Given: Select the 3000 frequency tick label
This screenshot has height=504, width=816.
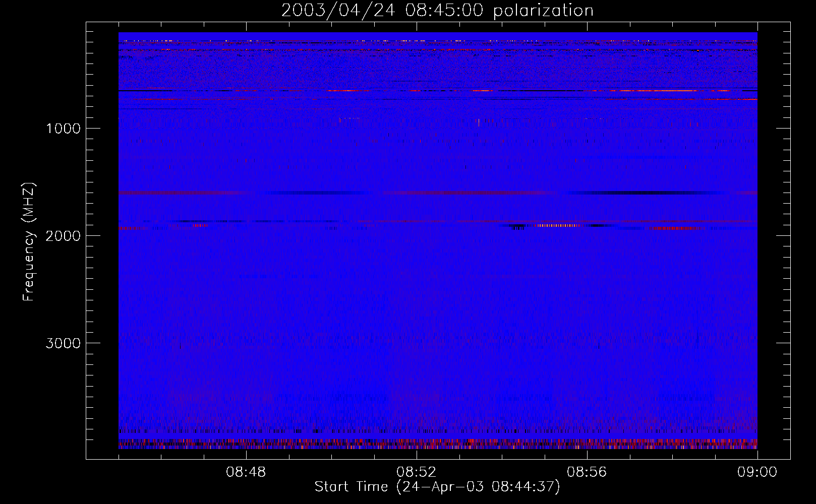Looking at the screenshot, I should click(x=63, y=343).
